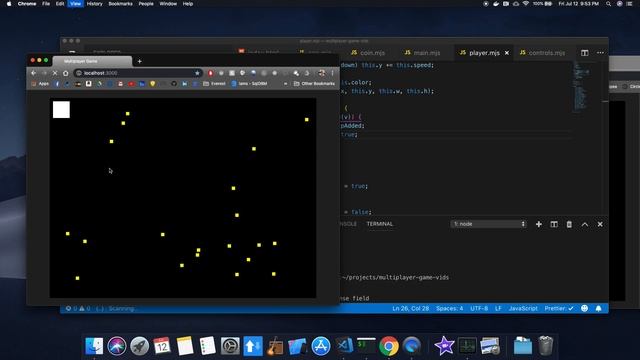Change end of line sequence LF
The image size is (640, 360).
pos(498,309)
